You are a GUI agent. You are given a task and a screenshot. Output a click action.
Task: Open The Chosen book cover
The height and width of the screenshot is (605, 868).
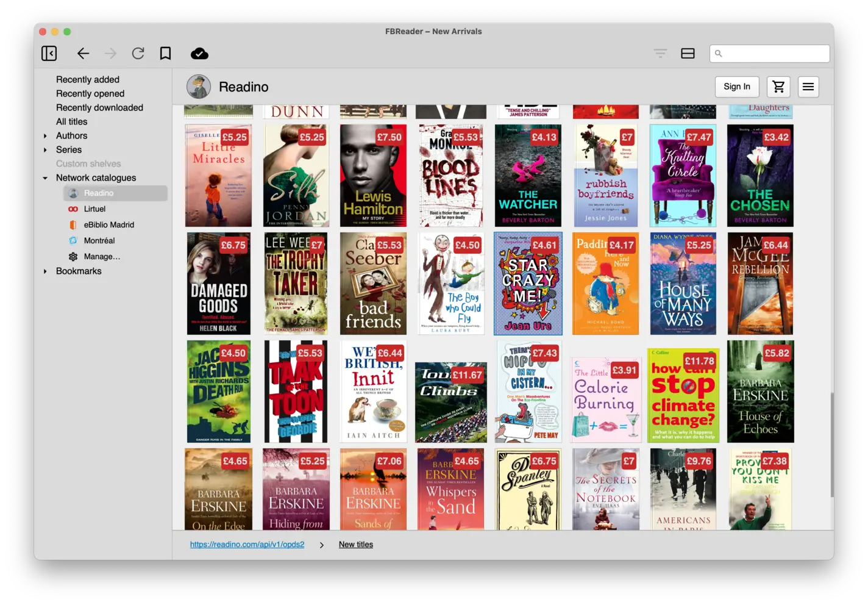click(760, 176)
